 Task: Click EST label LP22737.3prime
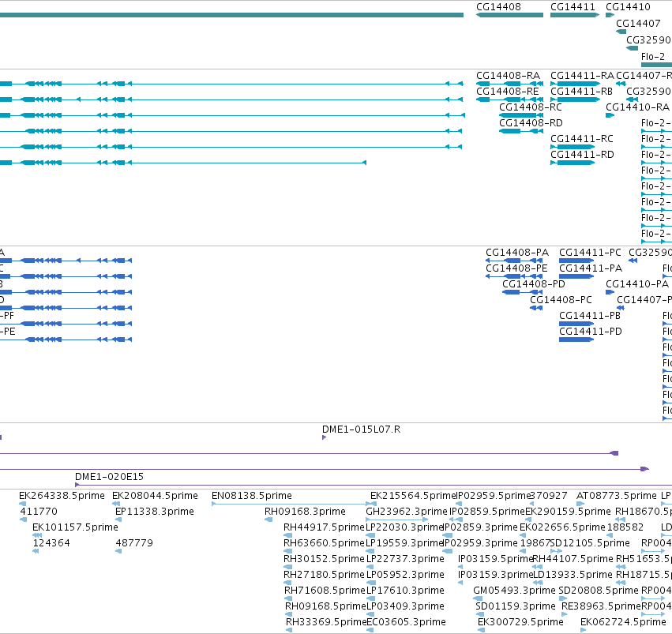pyautogui.click(x=405, y=559)
